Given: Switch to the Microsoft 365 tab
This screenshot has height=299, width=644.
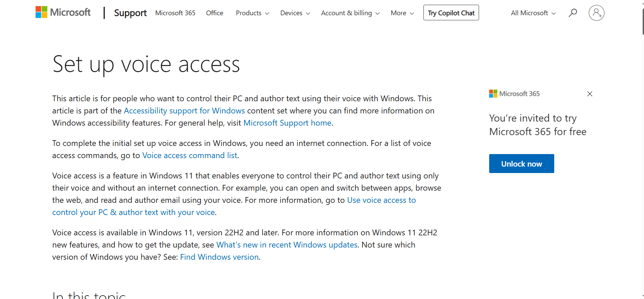Looking at the screenshot, I should click(175, 13).
